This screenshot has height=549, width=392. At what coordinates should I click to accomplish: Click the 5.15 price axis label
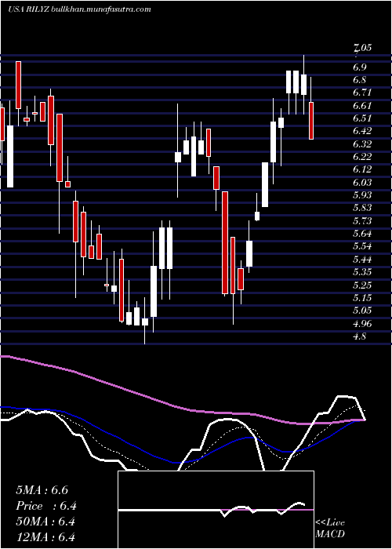click(361, 297)
